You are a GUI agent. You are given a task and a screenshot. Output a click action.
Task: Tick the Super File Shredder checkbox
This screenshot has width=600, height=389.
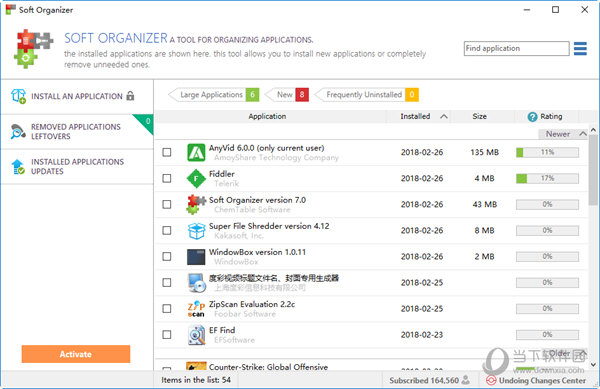click(167, 230)
